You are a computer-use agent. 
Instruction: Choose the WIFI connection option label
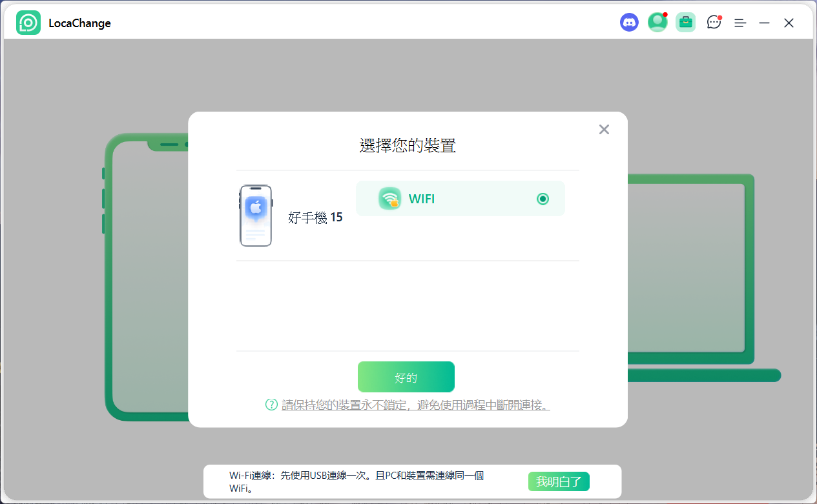click(421, 199)
